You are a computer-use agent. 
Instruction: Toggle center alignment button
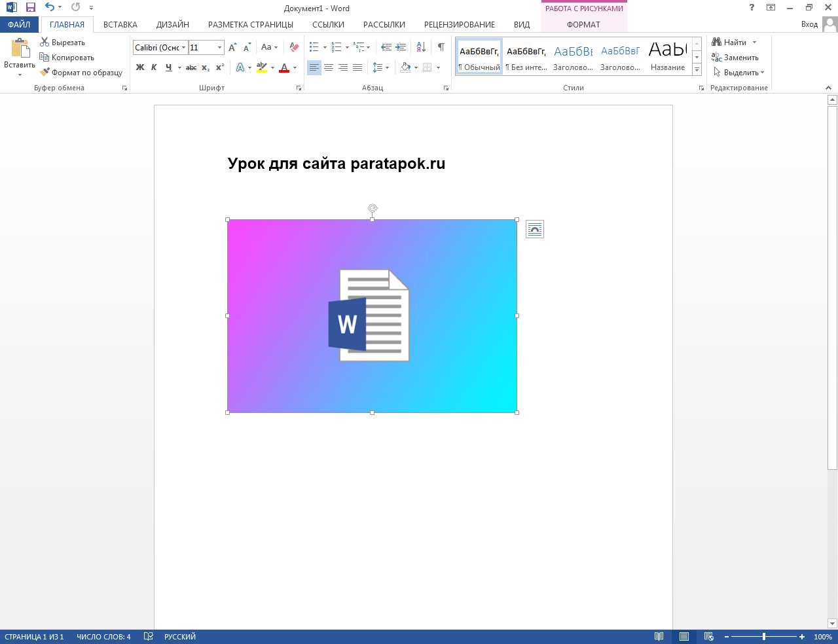point(329,67)
